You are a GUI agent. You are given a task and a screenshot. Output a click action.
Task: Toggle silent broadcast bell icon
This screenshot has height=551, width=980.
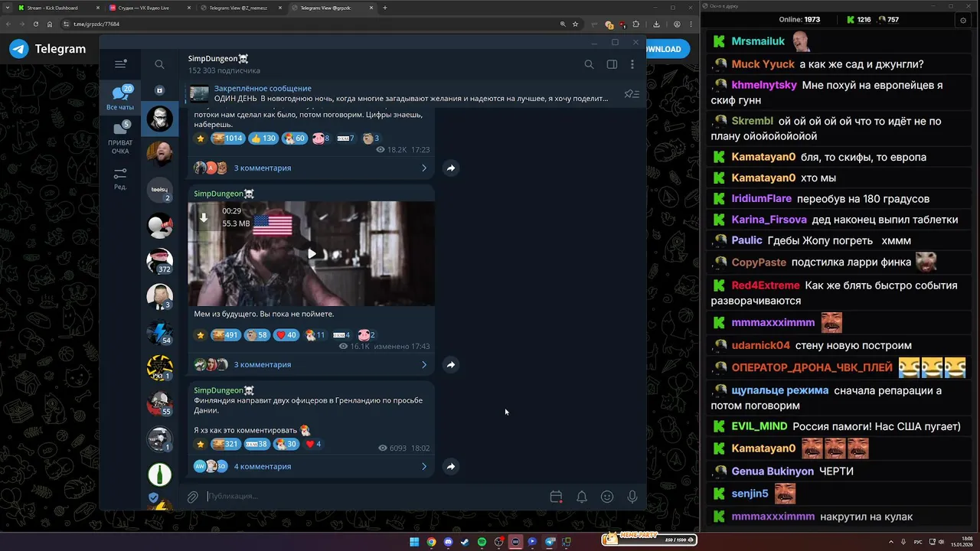(x=582, y=497)
